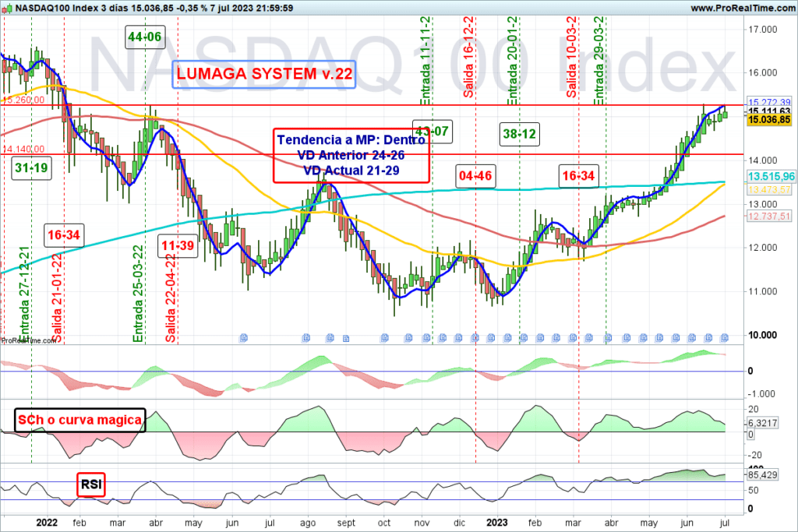Select the LUMAGA SYSTEM v.22 label
Viewport: 798px width, 532px height.
coord(263,74)
